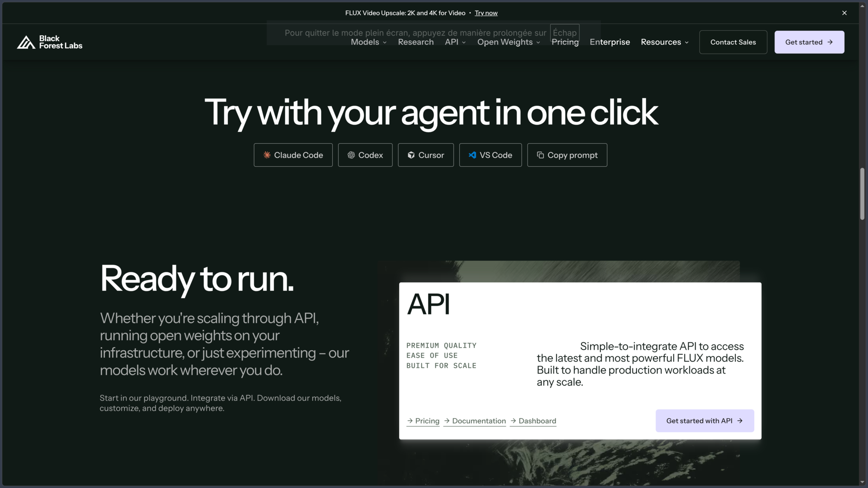This screenshot has height=488, width=868.
Task: Click arrow icon in Get started with API
Action: tap(740, 421)
